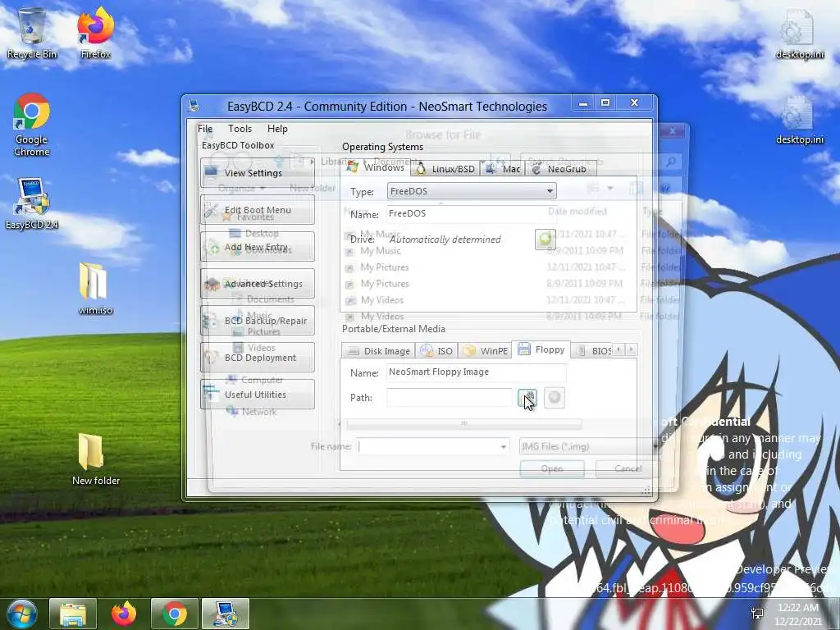Open Firefox from the taskbar
This screenshot has width=840, height=630.
point(124,614)
